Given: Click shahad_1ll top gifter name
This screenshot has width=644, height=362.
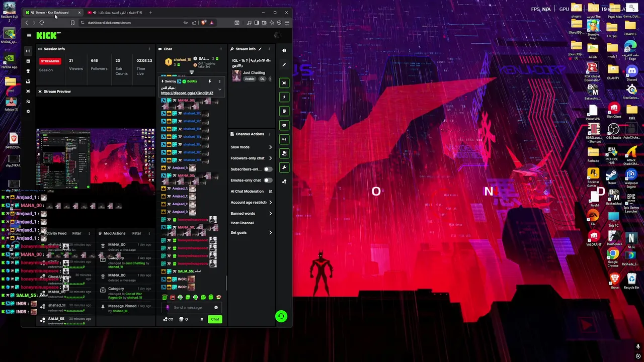Looking at the screenshot, I should [182, 60].
